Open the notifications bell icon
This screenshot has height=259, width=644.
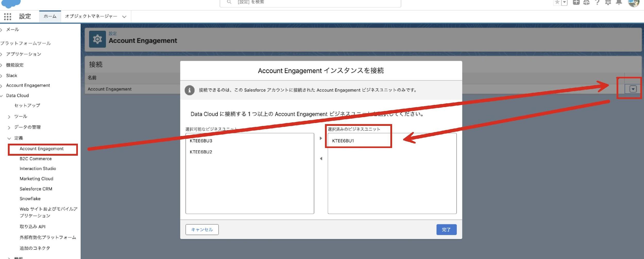(619, 2)
